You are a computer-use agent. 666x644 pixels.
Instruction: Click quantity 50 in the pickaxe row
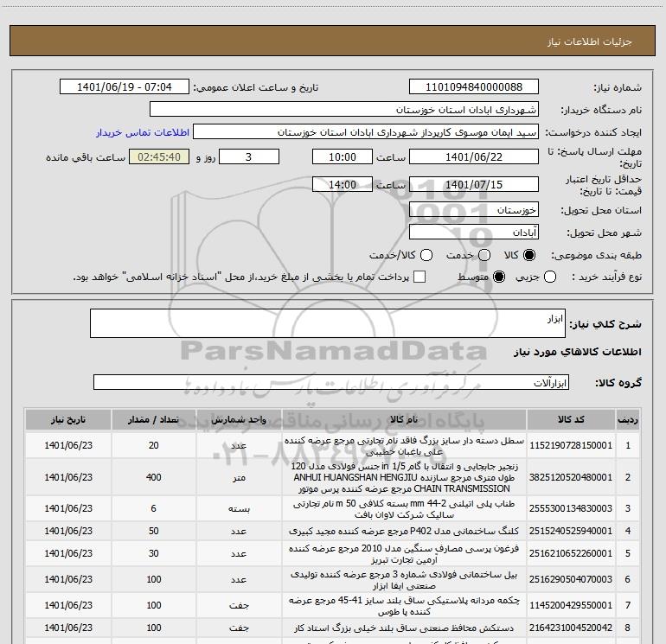tap(153, 531)
